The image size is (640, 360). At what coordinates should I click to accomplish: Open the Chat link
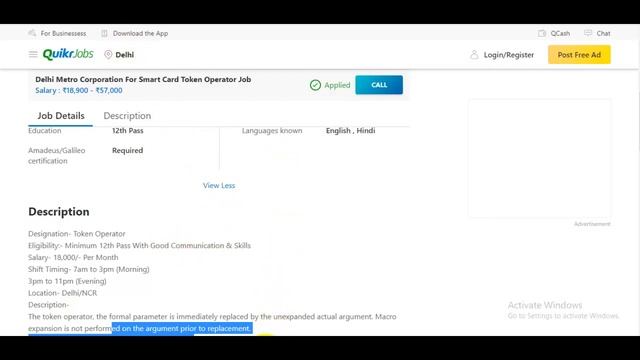click(x=603, y=33)
